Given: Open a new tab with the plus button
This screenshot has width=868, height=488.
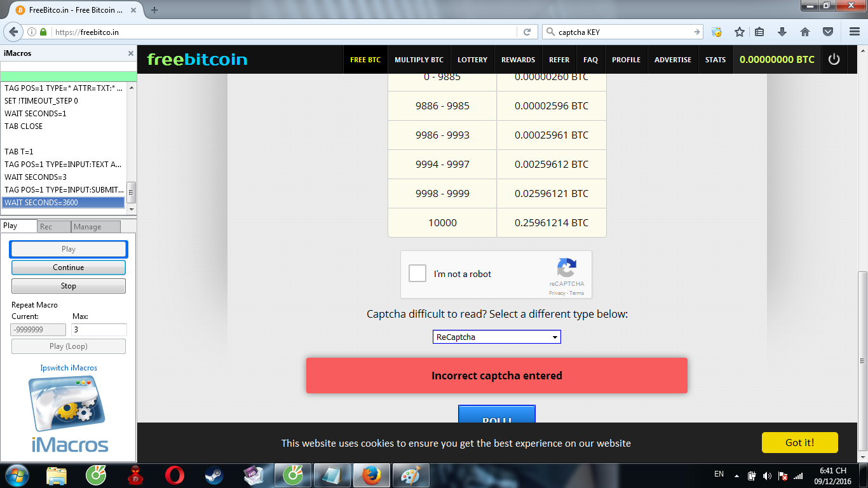Looking at the screenshot, I should click(154, 10).
